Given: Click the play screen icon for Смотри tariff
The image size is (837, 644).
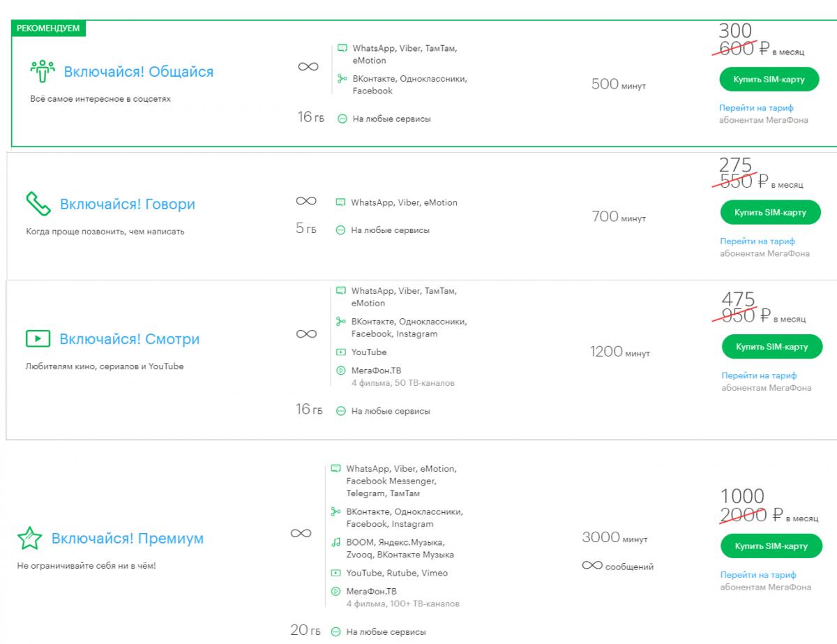Looking at the screenshot, I should pyautogui.click(x=38, y=339).
